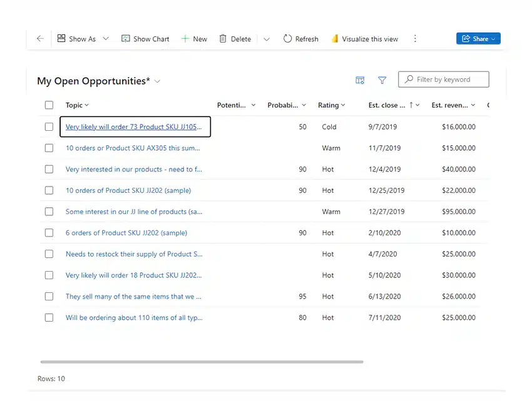532x415 pixels.
Task: Click the probability value 95
Action: pos(303,296)
